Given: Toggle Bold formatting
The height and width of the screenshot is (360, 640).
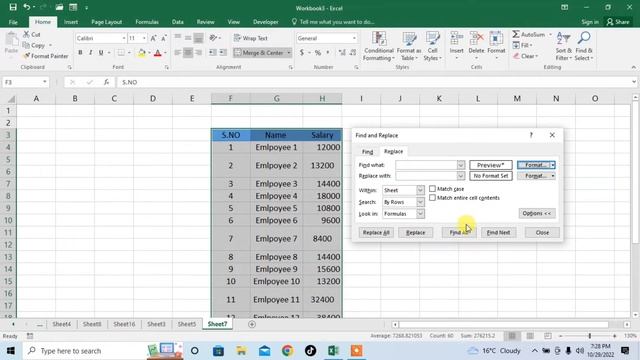Looking at the screenshot, I should (x=80, y=53).
